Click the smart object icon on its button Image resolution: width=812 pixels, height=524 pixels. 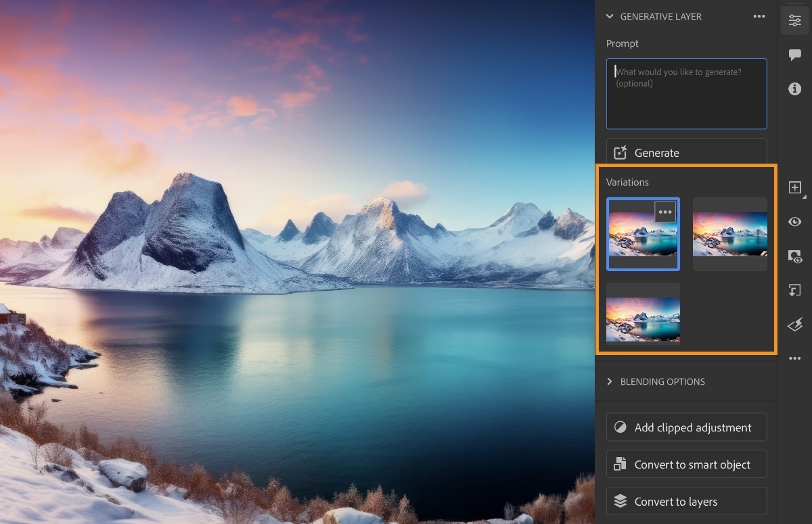(x=619, y=464)
